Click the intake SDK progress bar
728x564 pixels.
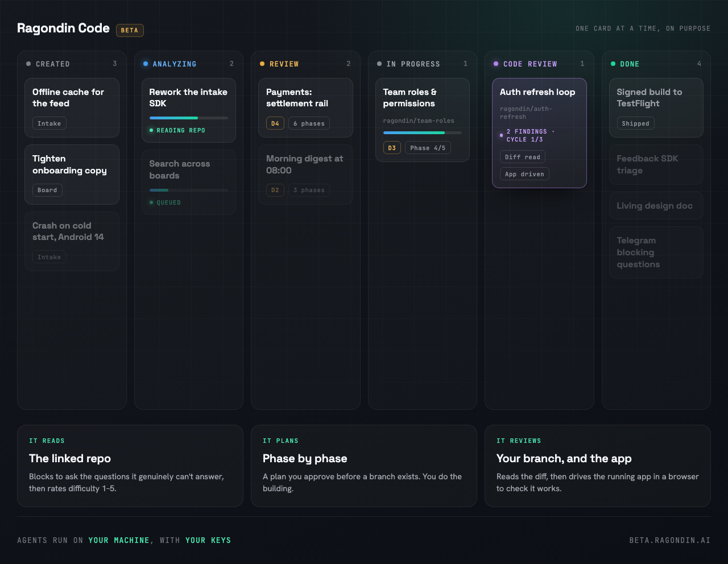189,118
